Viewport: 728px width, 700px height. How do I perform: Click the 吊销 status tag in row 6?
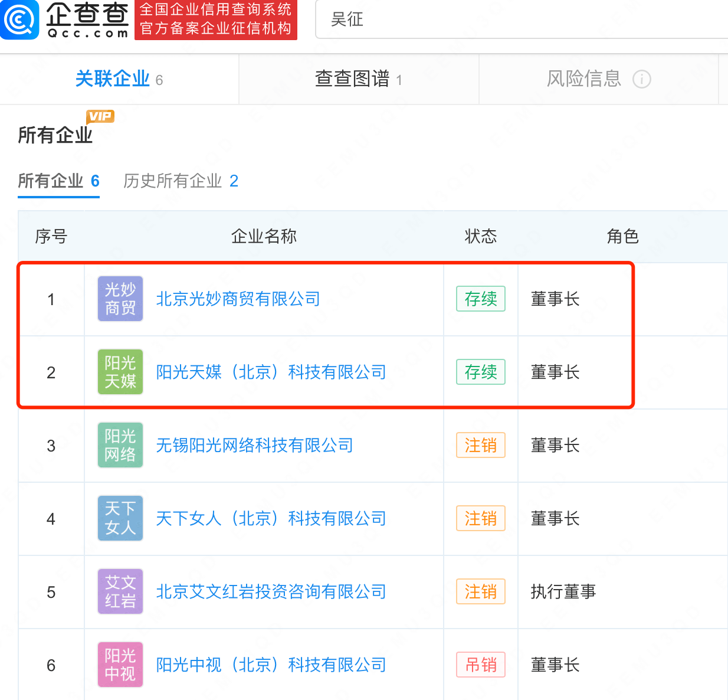click(x=481, y=665)
